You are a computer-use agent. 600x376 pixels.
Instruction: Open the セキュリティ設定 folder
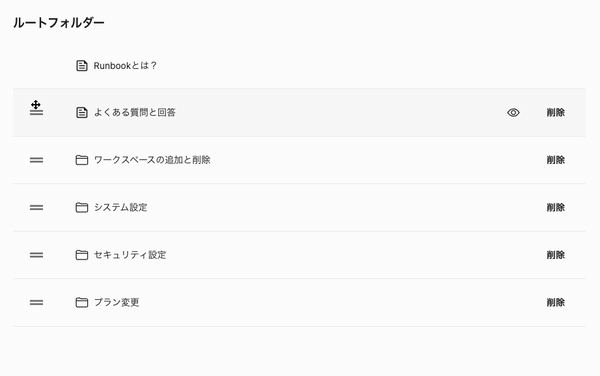130,255
